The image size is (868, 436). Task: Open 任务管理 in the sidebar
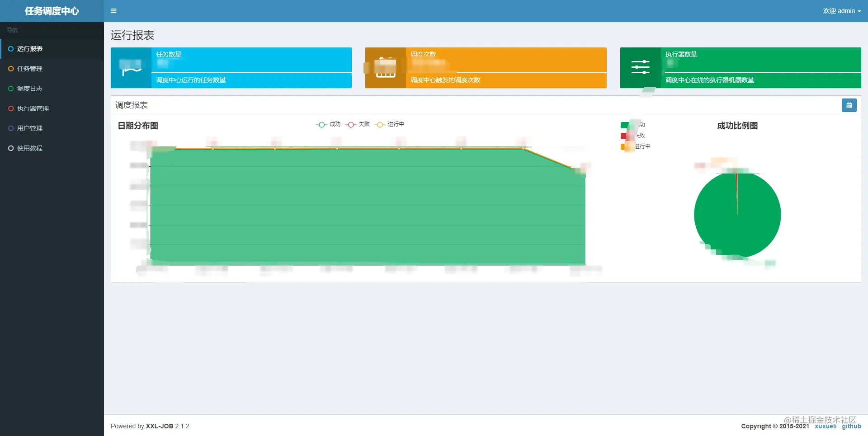coord(52,69)
